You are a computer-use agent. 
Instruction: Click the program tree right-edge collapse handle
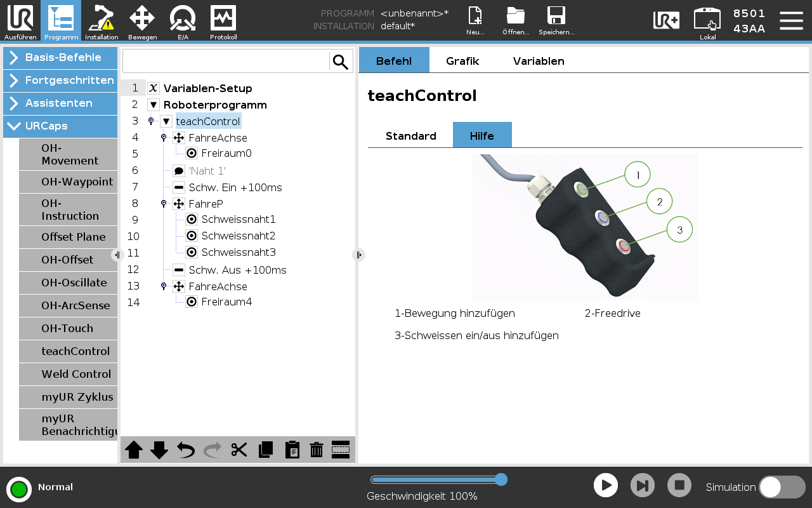tap(358, 255)
